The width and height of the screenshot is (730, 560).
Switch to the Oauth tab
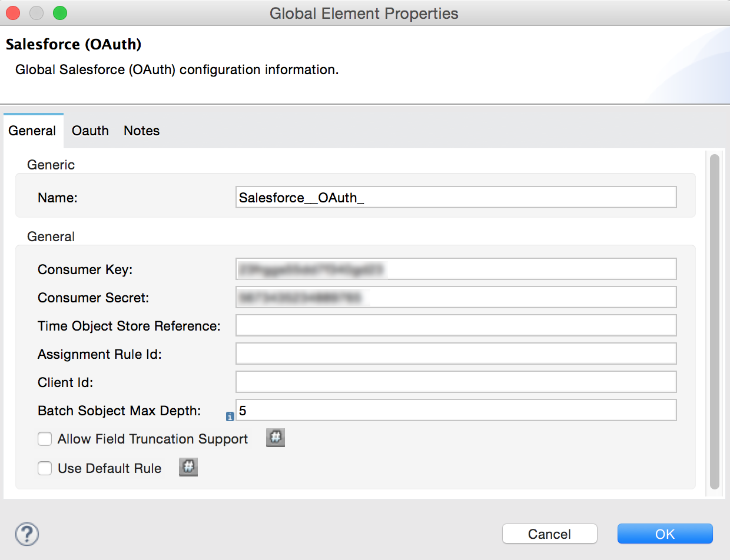(x=90, y=131)
